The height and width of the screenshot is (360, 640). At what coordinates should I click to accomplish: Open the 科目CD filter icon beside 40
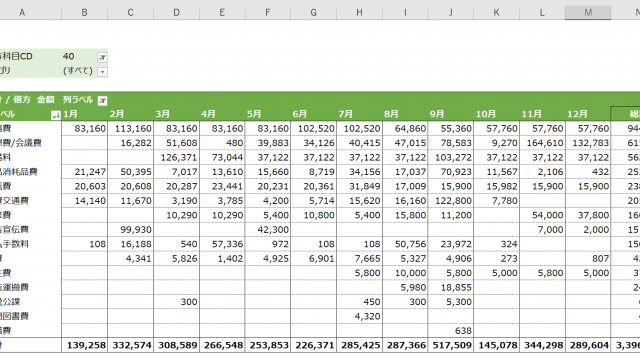coord(102,57)
